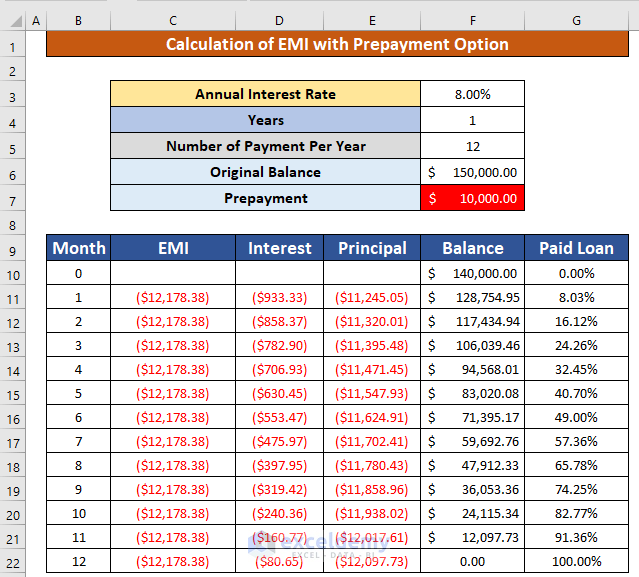The width and height of the screenshot is (639, 577).
Task: Select the ($475.97) interest cell
Action: 279,441
